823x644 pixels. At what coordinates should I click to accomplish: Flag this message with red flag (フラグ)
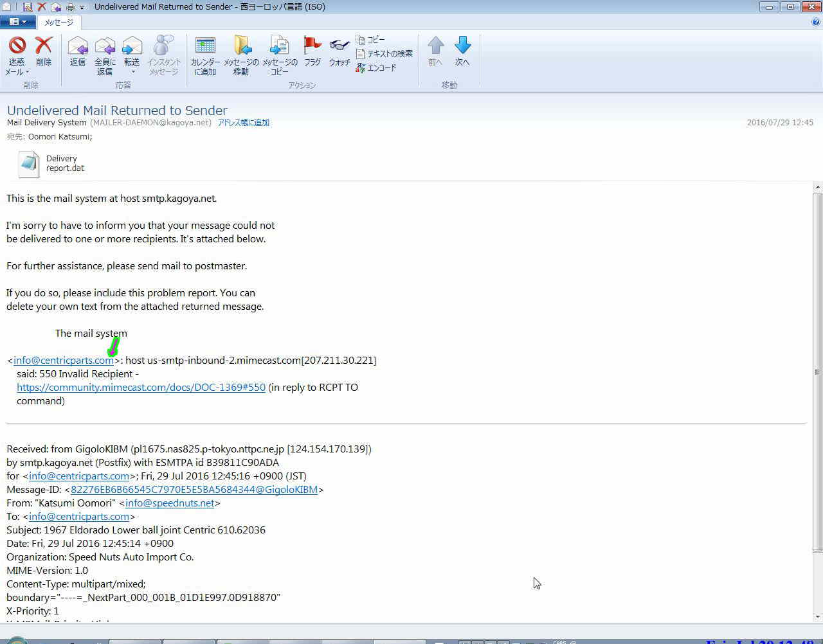[312, 51]
